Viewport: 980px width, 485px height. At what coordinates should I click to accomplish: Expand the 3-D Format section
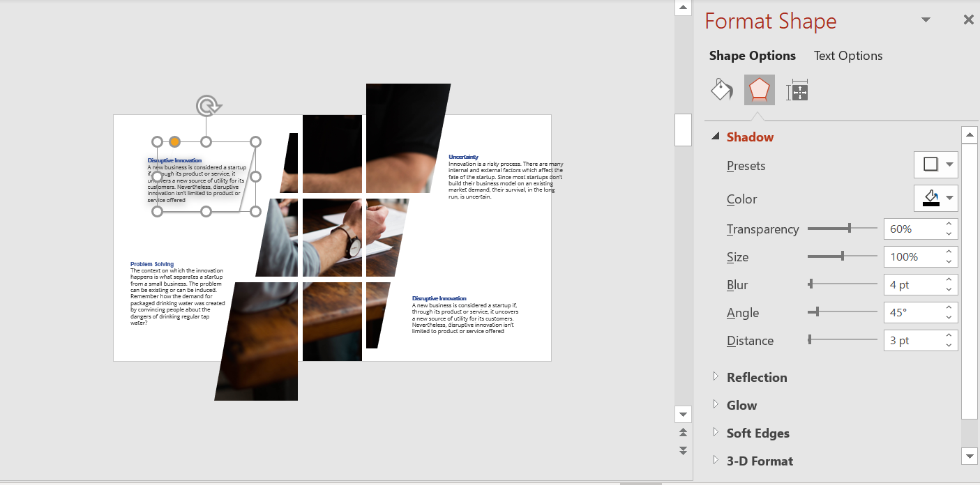(x=715, y=460)
